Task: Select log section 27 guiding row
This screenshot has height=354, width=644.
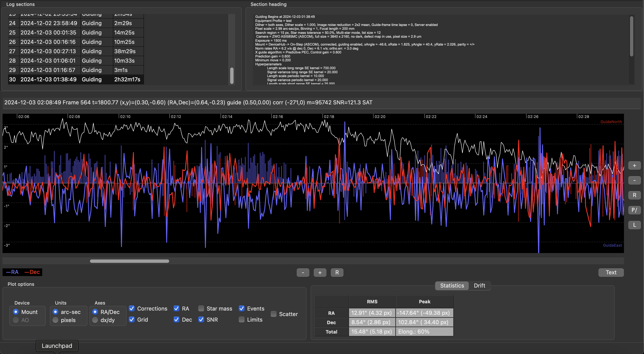Action: click(75, 51)
